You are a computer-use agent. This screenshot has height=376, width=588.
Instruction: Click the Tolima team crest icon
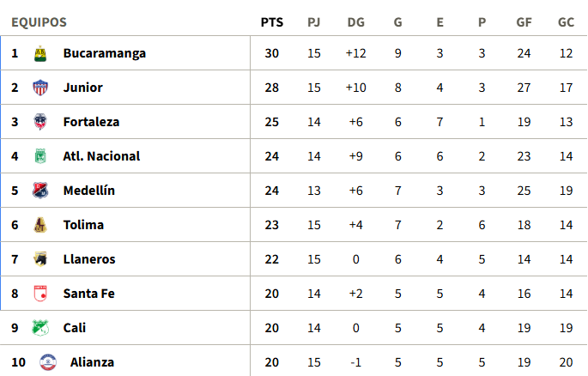(x=39, y=225)
